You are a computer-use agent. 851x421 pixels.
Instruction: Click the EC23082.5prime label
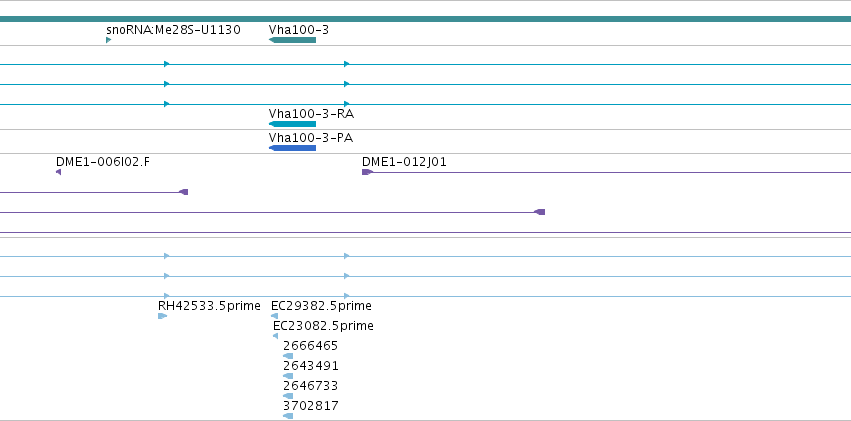tap(323, 326)
